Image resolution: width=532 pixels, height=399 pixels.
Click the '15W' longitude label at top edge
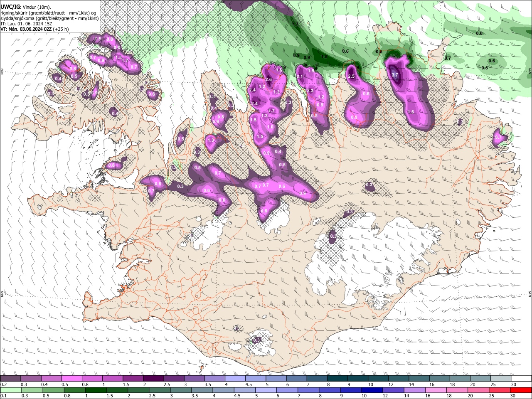pyautogui.click(x=441, y=2)
